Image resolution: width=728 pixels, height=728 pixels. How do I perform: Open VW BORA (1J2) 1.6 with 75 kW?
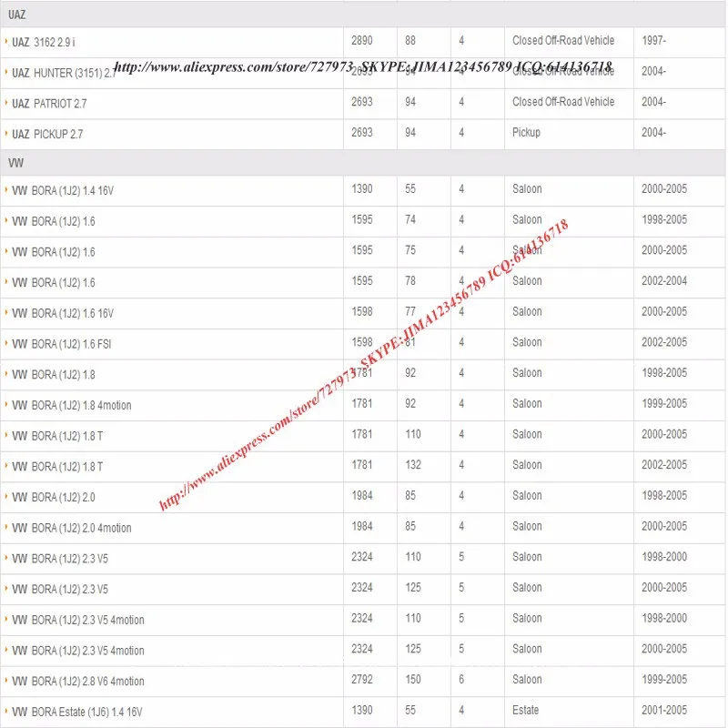click(x=54, y=252)
